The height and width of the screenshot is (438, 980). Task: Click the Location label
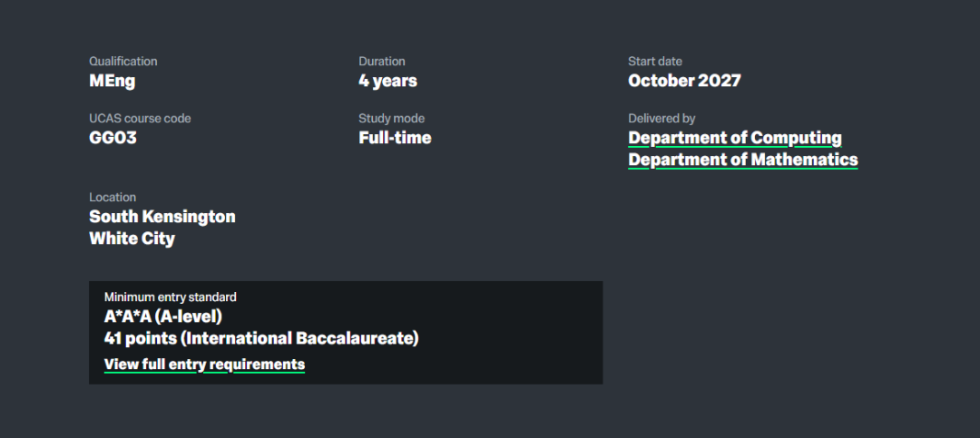(113, 198)
